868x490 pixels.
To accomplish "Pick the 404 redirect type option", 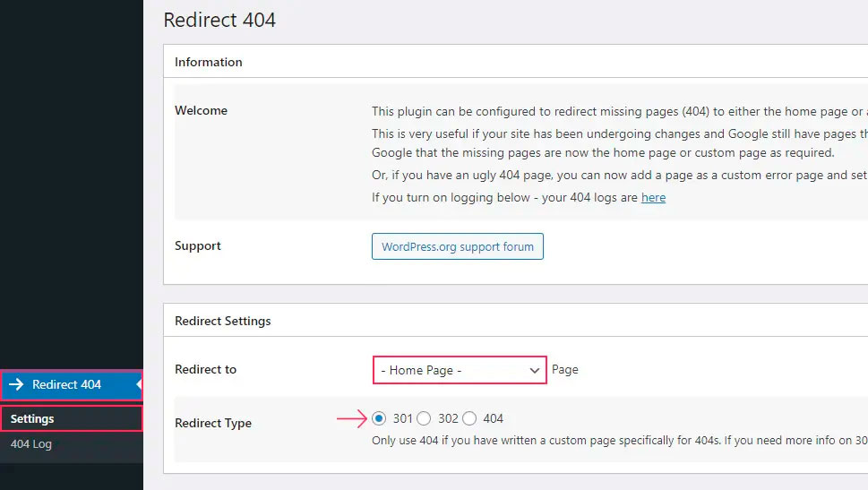I will point(469,418).
